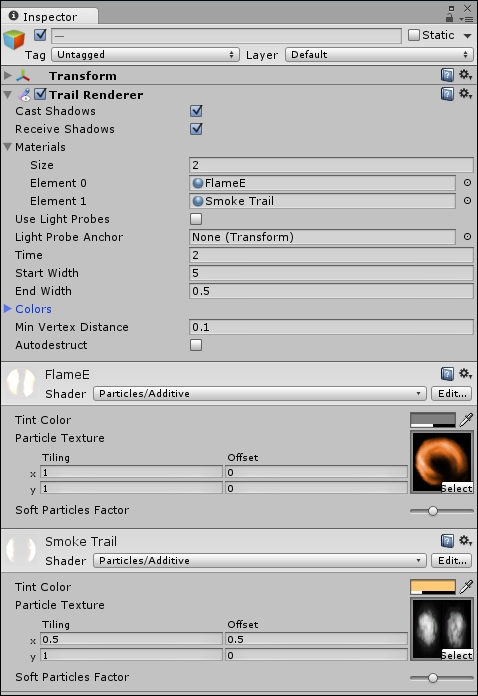Click the GameObject cube icon
The image size is (478, 696).
click(14, 40)
